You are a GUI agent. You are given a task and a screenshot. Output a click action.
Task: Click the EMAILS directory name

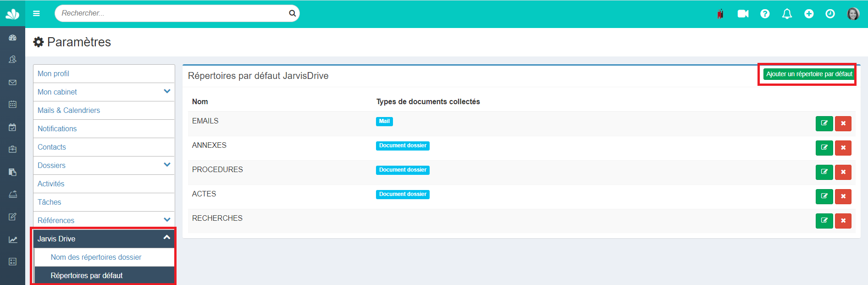click(x=205, y=121)
